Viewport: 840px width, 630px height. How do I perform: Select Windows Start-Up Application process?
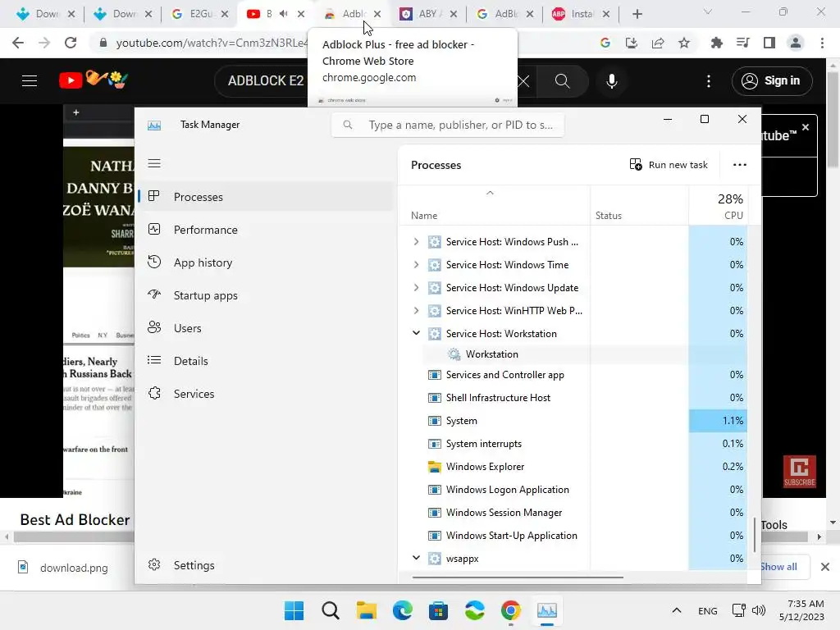point(573,536)
